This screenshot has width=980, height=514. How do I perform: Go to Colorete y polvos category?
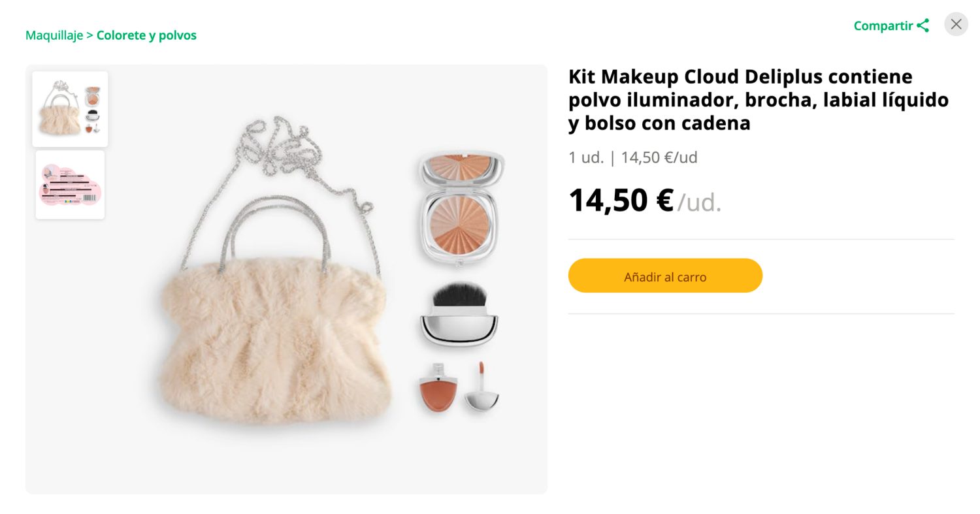tap(146, 35)
